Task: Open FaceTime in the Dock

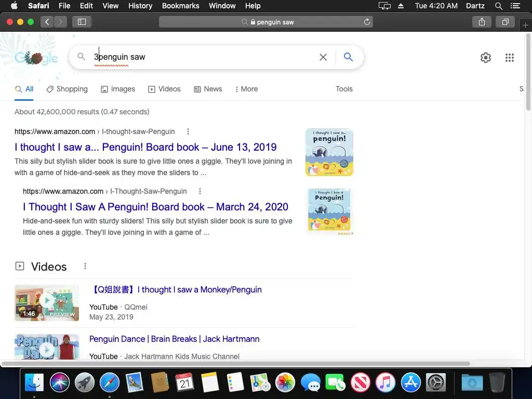Action: click(336, 382)
